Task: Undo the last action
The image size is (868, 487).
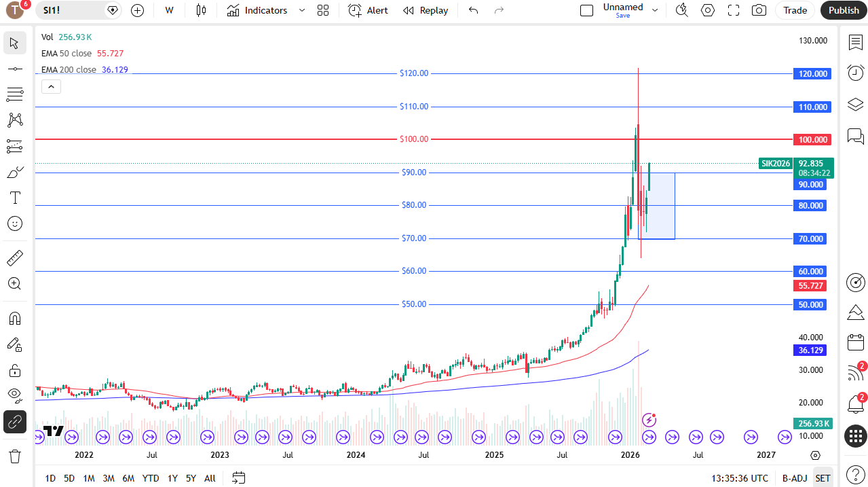Action: pos(474,10)
